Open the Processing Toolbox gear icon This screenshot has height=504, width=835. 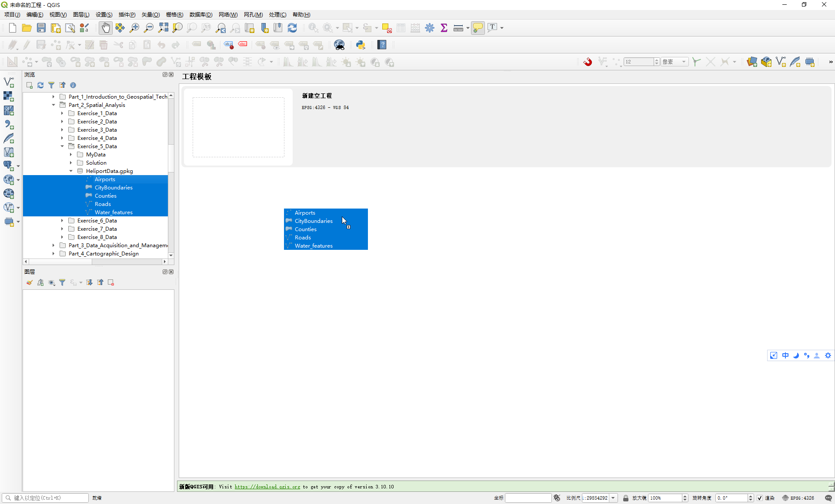[430, 28]
